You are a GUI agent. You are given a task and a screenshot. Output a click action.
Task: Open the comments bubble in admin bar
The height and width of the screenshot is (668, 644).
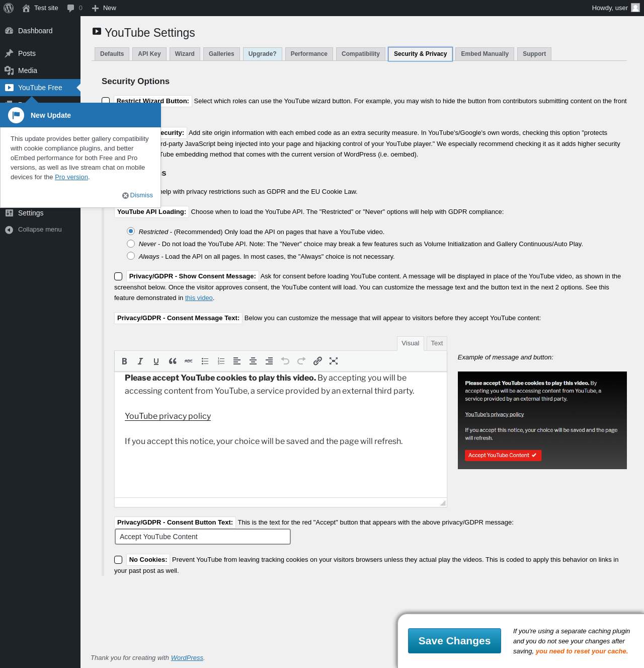pyautogui.click(x=70, y=8)
